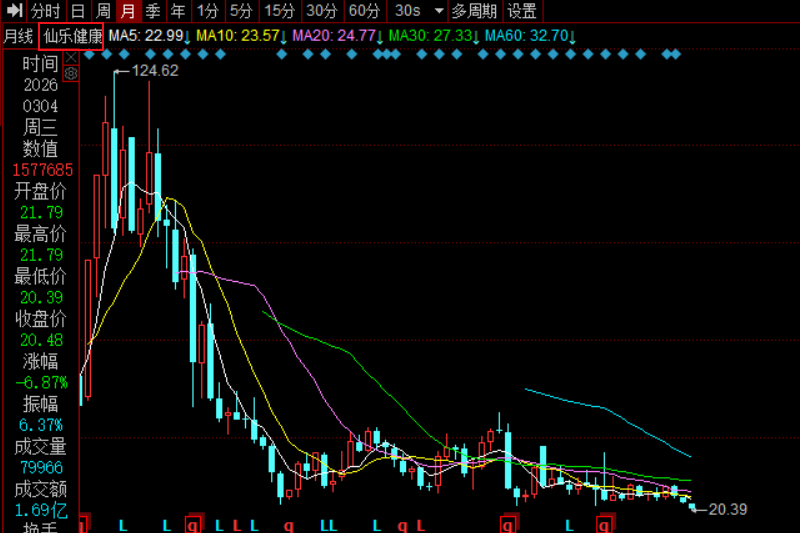Click the 开盘价 label
Viewport: 800px width, 533px height.
pyautogui.click(x=40, y=191)
